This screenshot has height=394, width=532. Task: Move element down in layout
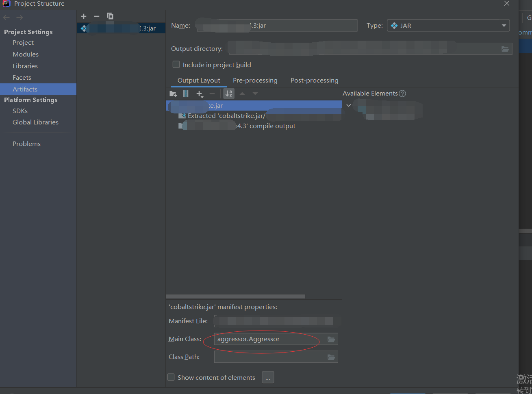tap(255, 94)
